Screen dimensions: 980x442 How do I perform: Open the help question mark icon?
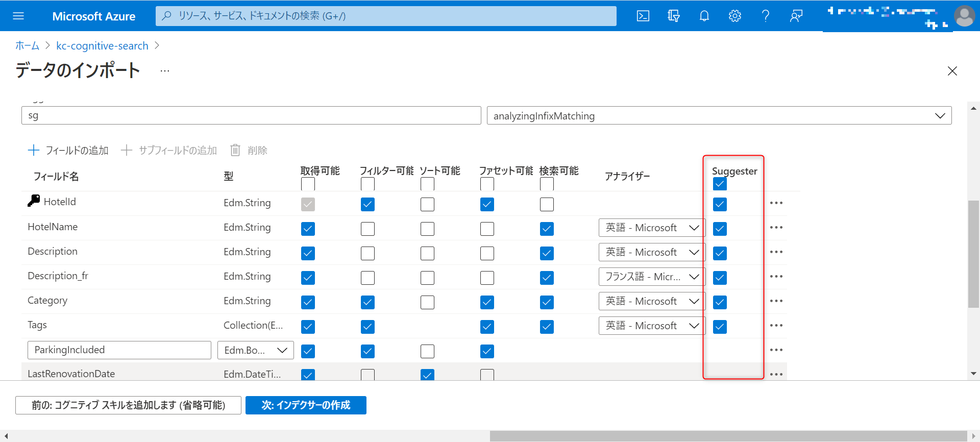coord(766,16)
